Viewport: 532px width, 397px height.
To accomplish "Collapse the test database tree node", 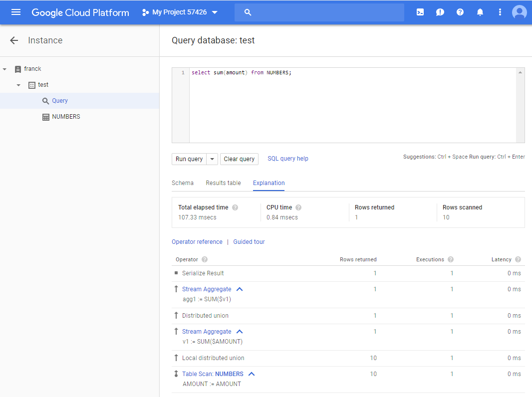I will 18,85.
